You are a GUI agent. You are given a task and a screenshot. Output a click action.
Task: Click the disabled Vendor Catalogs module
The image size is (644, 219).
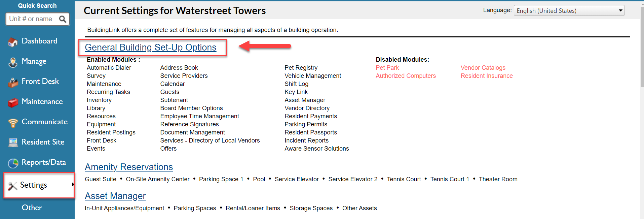pos(483,68)
